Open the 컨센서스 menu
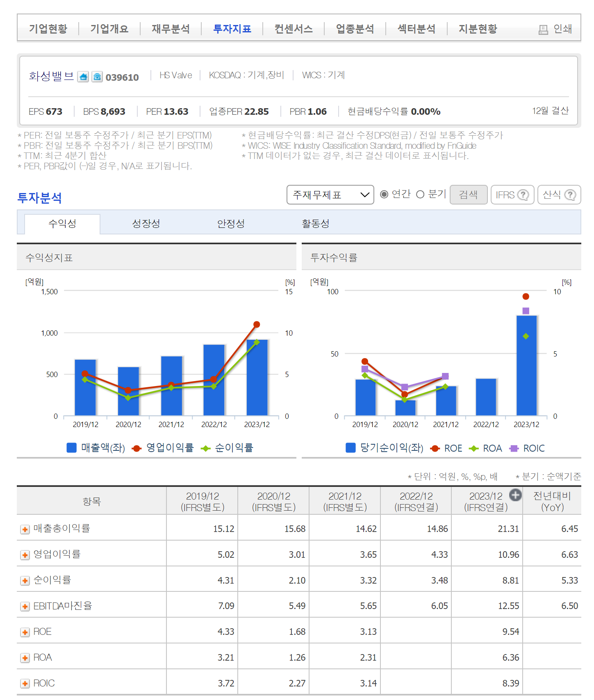 (x=294, y=29)
